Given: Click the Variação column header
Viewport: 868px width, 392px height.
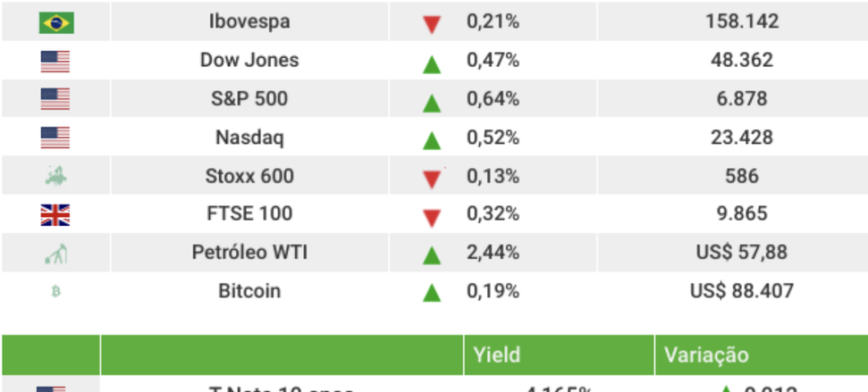Looking at the screenshot, I should [x=706, y=355].
